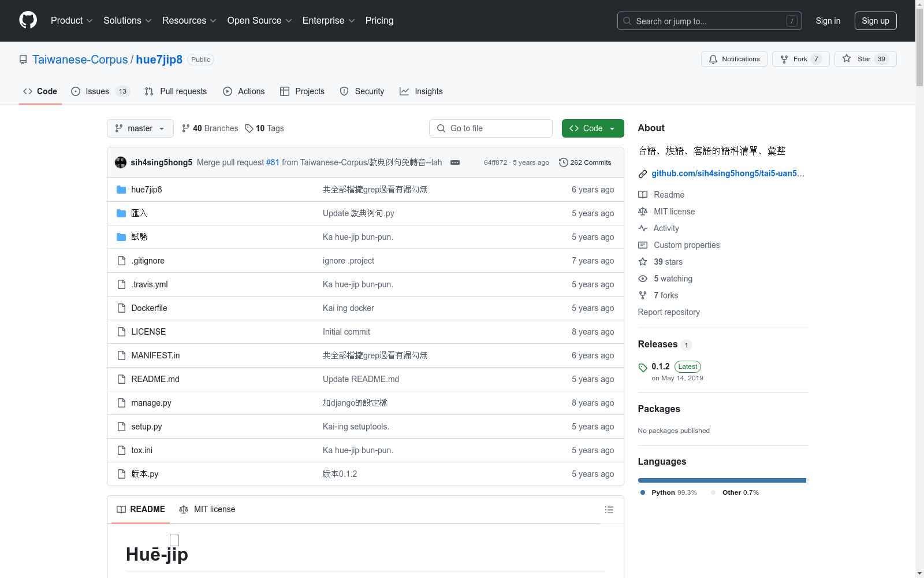The height and width of the screenshot is (578, 924).
Task: Switch to the Code tab
Action: 40,91
